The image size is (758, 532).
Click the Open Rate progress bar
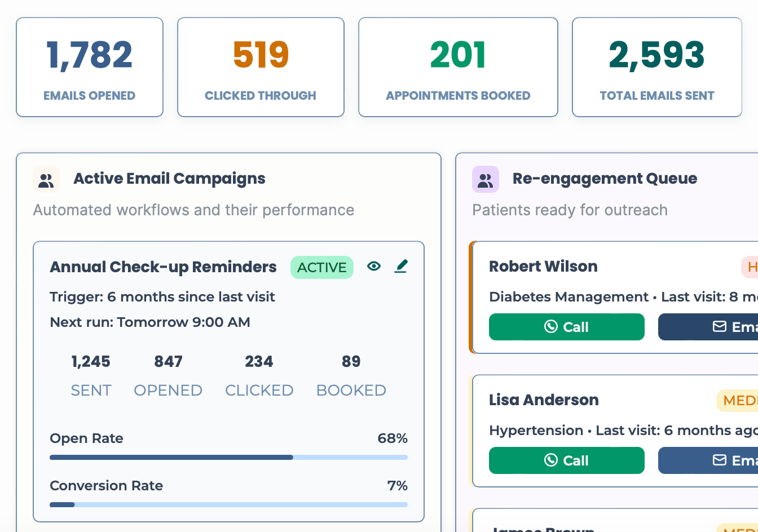228,457
